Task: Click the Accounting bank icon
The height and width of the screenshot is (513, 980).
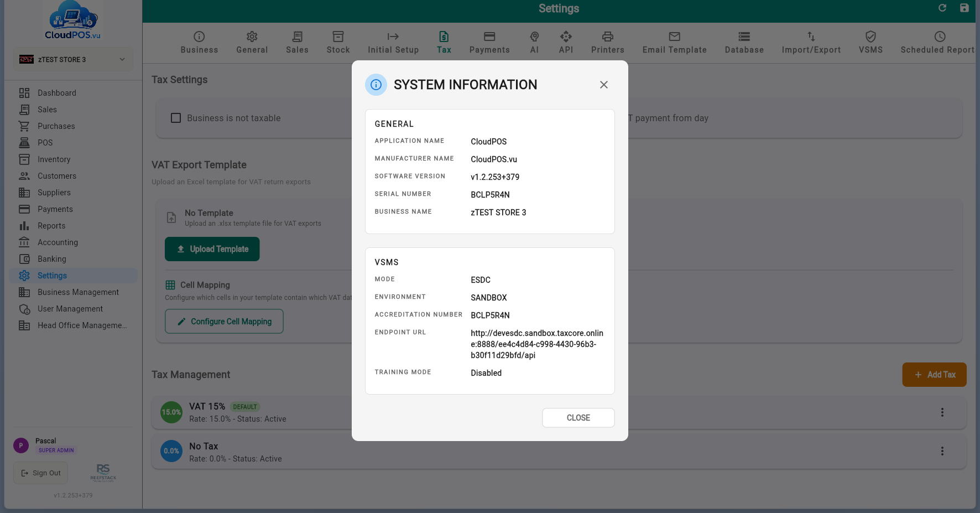Action: point(24,242)
